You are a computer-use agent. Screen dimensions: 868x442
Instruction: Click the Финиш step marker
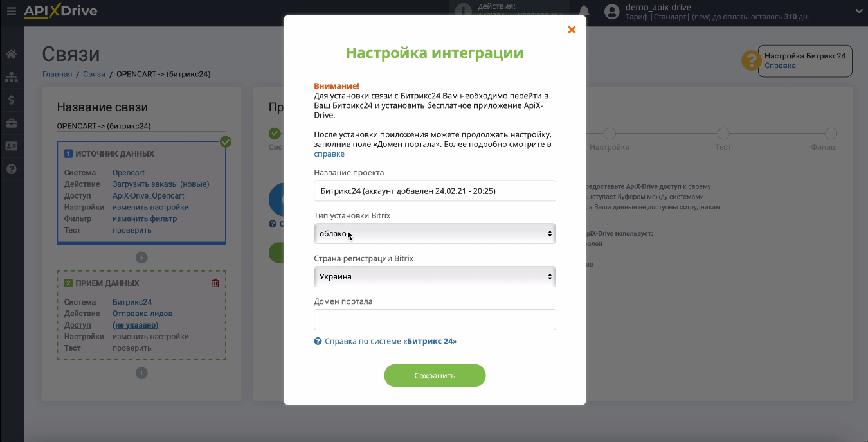tap(831, 134)
